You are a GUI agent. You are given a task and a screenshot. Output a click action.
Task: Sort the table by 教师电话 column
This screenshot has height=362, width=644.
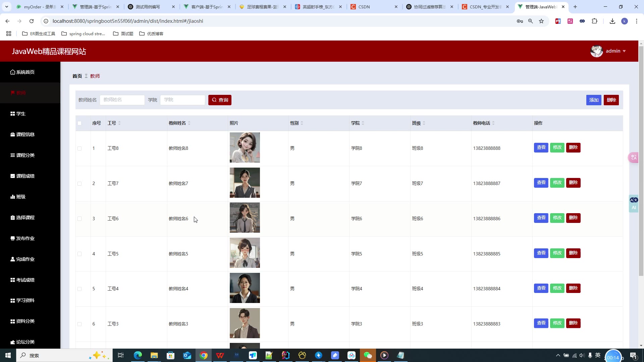(493, 123)
